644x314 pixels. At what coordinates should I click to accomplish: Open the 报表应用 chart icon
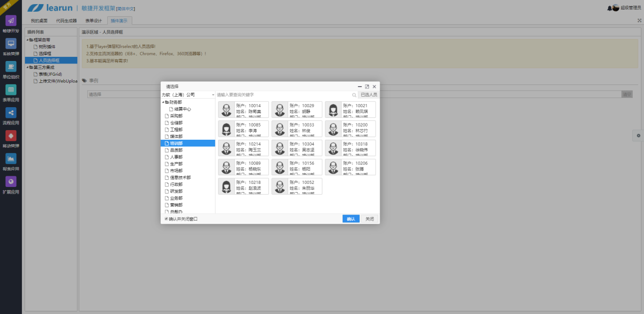pos(11,159)
